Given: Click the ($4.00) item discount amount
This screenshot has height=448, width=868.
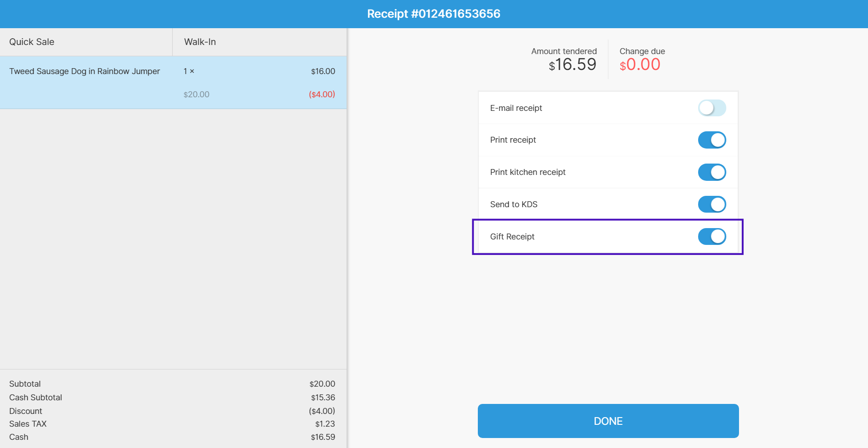Looking at the screenshot, I should [322, 95].
